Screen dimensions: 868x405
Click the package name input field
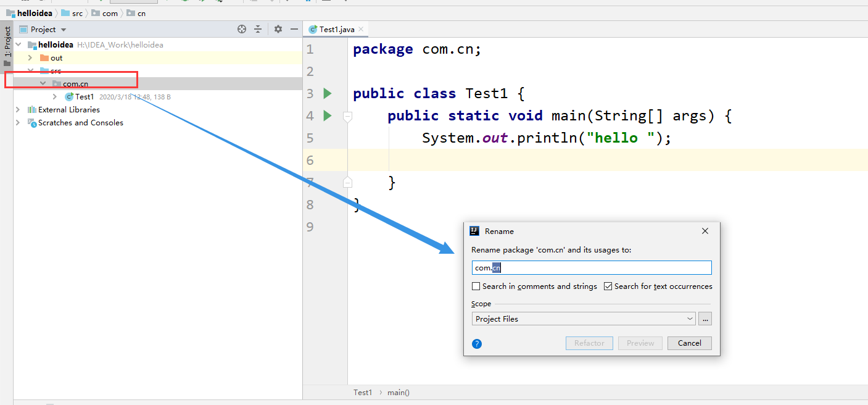coord(592,268)
